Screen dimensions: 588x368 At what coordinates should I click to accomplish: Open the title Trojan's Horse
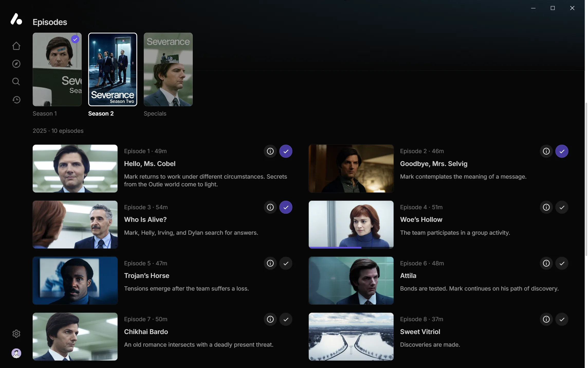point(146,276)
